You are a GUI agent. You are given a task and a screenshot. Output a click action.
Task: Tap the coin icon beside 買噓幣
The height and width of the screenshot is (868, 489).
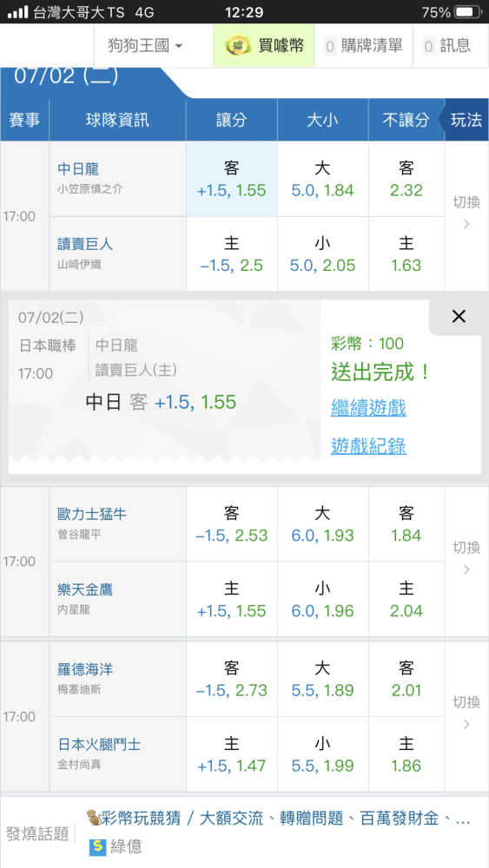coord(238,45)
